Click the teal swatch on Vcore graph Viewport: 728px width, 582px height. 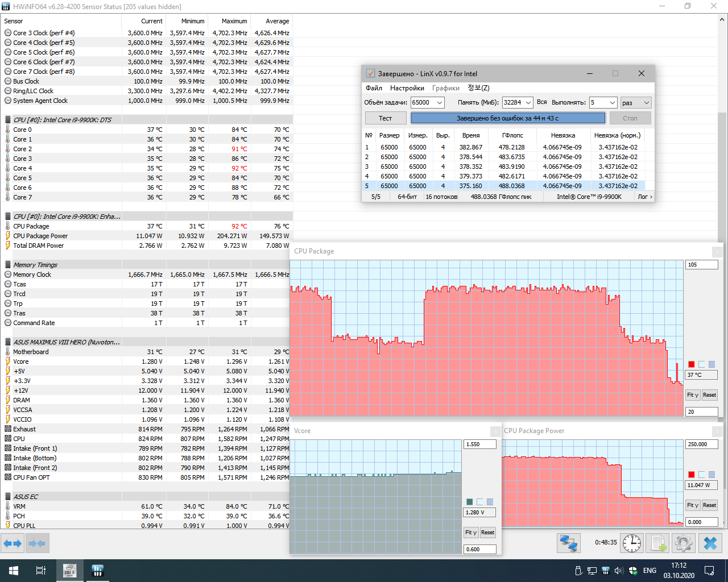coord(470,502)
